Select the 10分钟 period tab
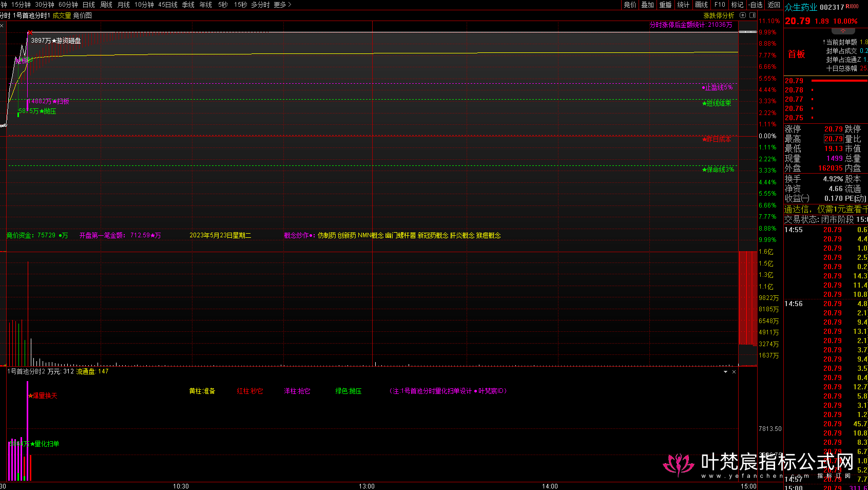This screenshot has width=868, height=490. pos(144,5)
